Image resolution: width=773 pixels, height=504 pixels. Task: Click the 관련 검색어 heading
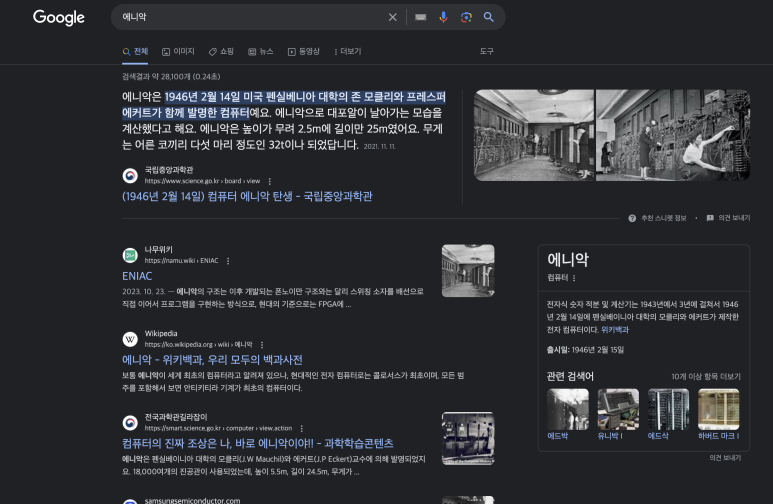(x=570, y=376)
